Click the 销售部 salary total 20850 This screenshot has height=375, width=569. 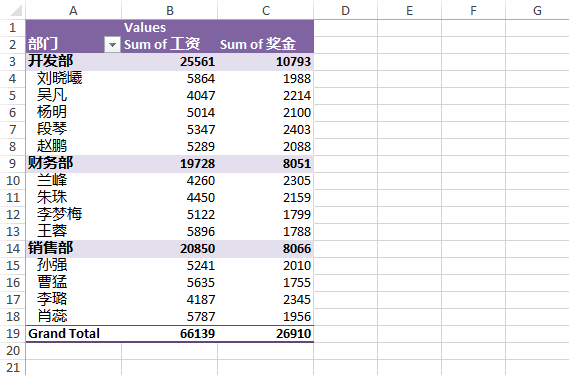tap(197, 249)
